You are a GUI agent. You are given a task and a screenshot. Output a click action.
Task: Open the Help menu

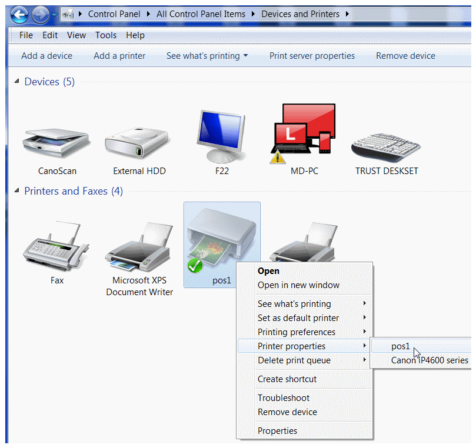pos(135,35)
